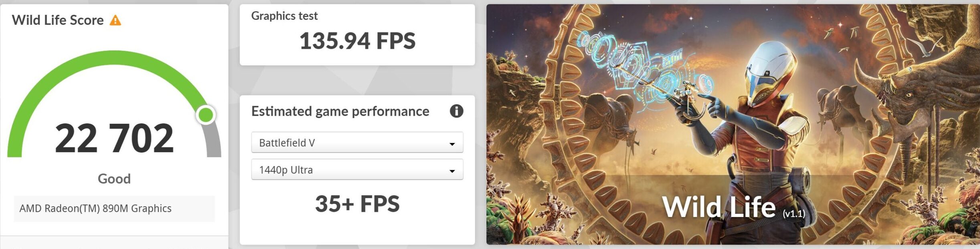Click the Graphics test label
The height and width of the screenshot is (249, 980).
coord(284,16)
